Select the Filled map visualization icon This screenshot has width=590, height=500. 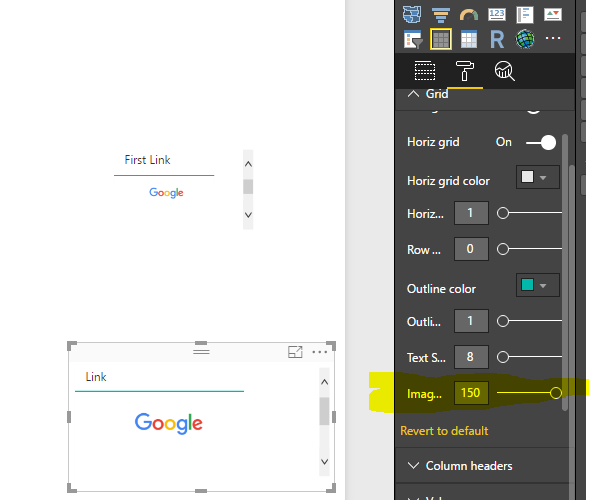[x=412, y=15]
